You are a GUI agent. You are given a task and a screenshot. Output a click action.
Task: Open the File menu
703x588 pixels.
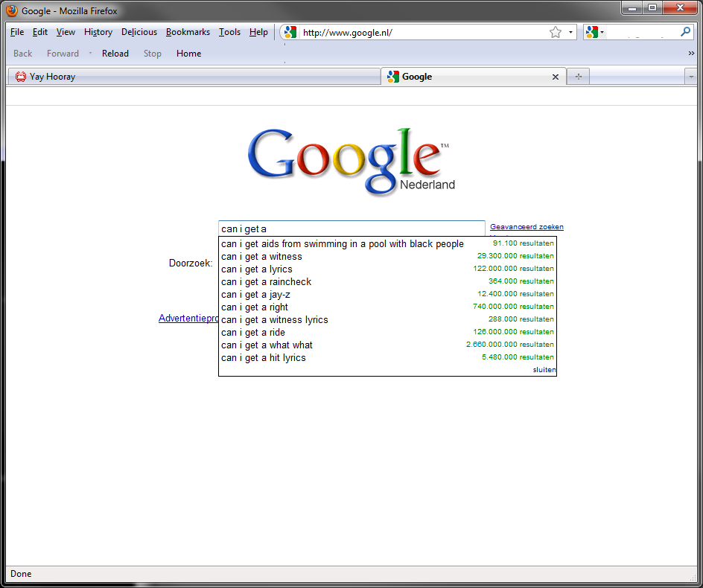pos(17,32)
